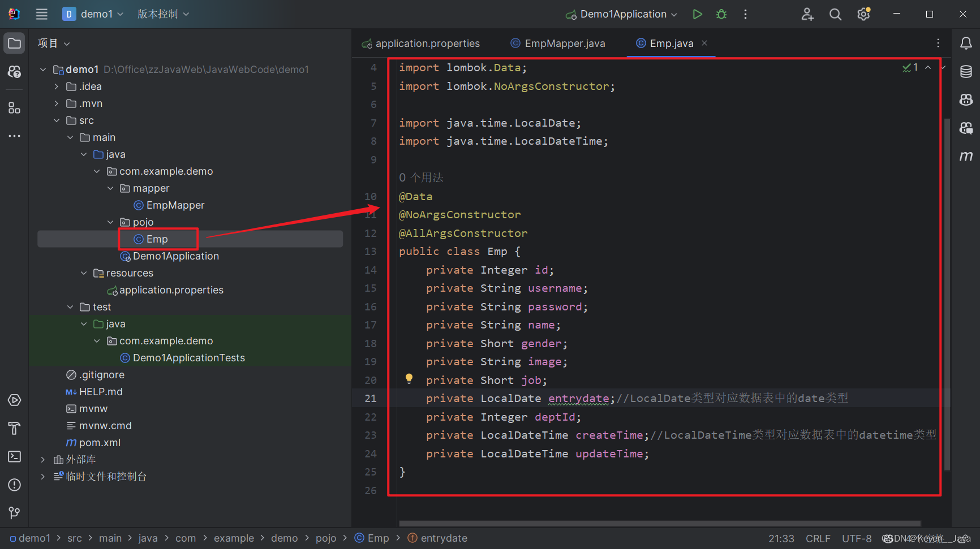The width and height of the screenshot is (980, 549).
Task: Show more tool windows ellipsis
Action: (15, 136)
